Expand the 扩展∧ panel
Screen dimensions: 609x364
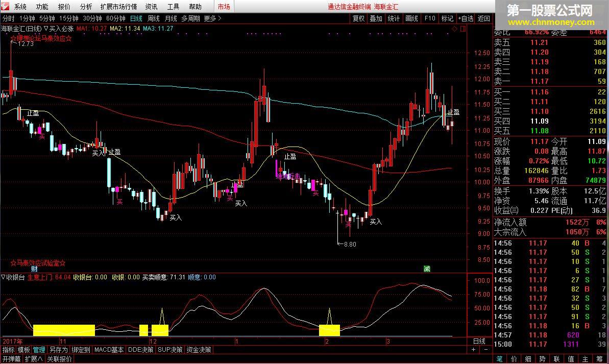pos(33,359)
